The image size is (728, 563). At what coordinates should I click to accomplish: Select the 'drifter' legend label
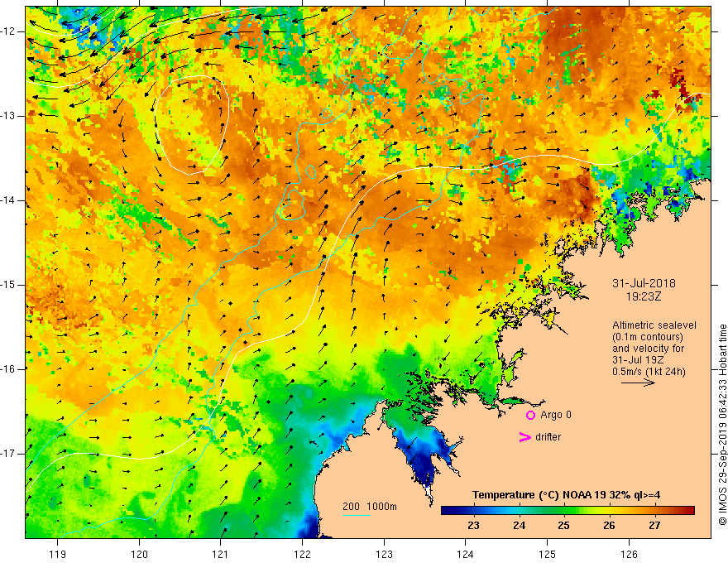tap(548, 437)
